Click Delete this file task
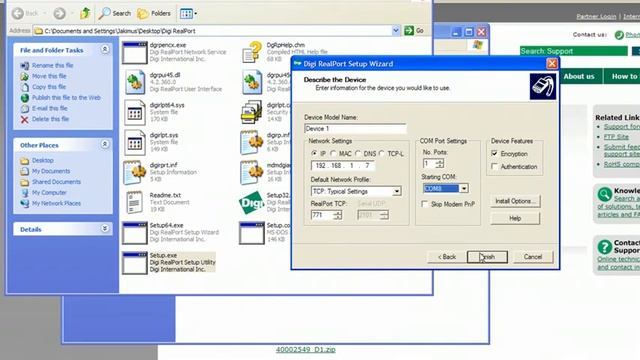Screen dimensions: 640x360 click(51, 119)
